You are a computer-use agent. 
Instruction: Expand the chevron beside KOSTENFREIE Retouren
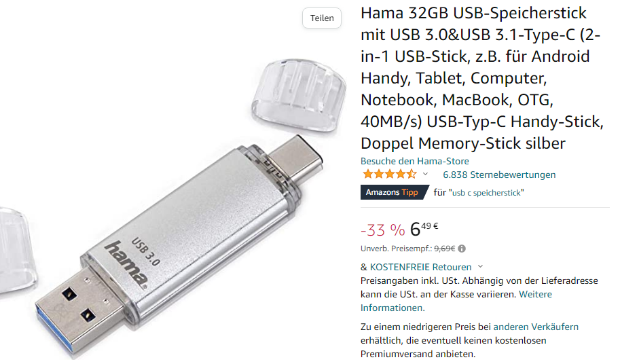[x=480, y=266]
